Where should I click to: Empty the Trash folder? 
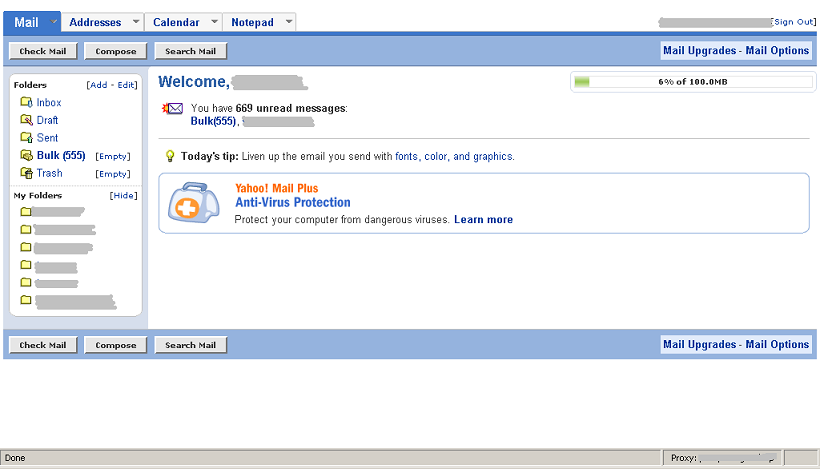113,174
